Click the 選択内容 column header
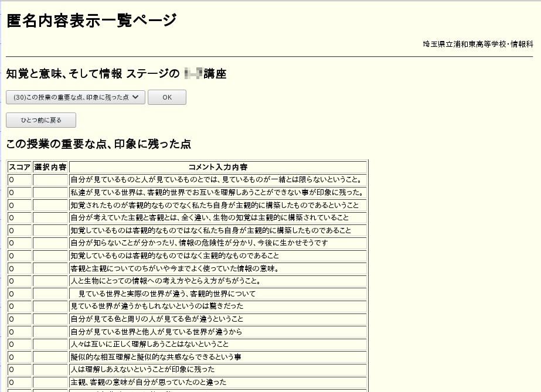The image size is (541, 392). click(50, 167)
